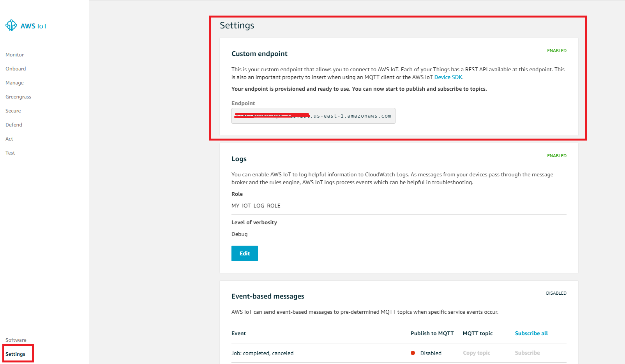Open the Act sidebar item
Viewport: 625px width, 364px height.
click(x=9, y=139)
